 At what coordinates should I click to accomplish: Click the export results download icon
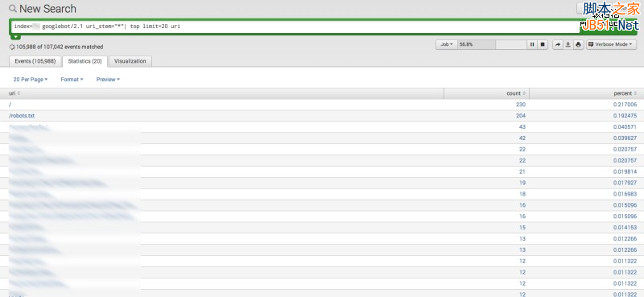point(568,44)
